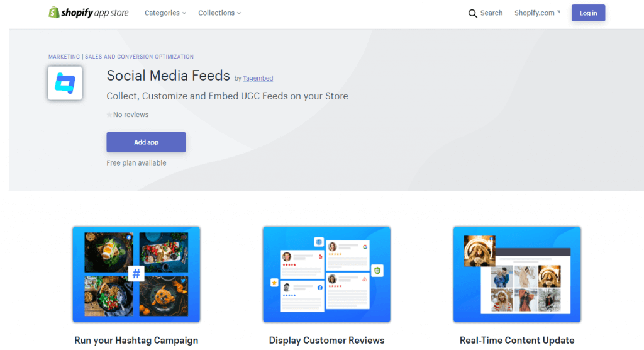Click the Run your Hashtag Campaign heading
The width and height of the screenshot is (644, 350).
[136, 341]
